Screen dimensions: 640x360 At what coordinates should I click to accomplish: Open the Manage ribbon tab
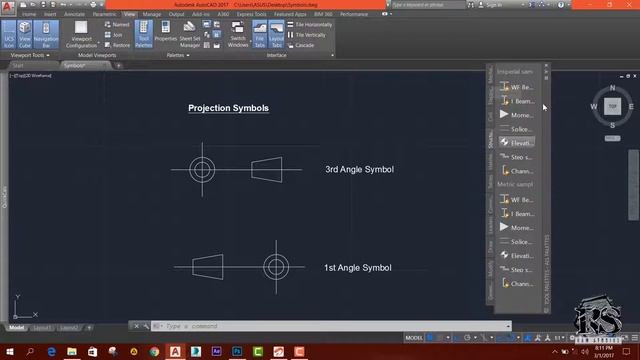point(152,14)
